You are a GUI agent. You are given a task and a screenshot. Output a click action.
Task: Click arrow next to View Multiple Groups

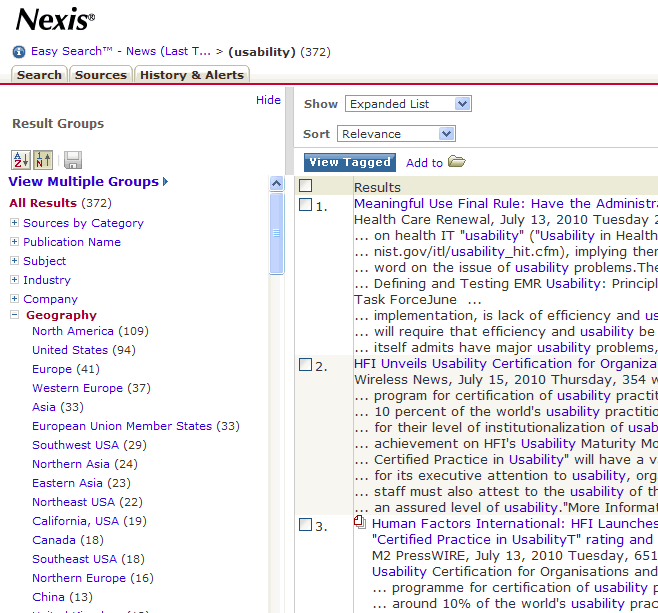tap(166, 182)
